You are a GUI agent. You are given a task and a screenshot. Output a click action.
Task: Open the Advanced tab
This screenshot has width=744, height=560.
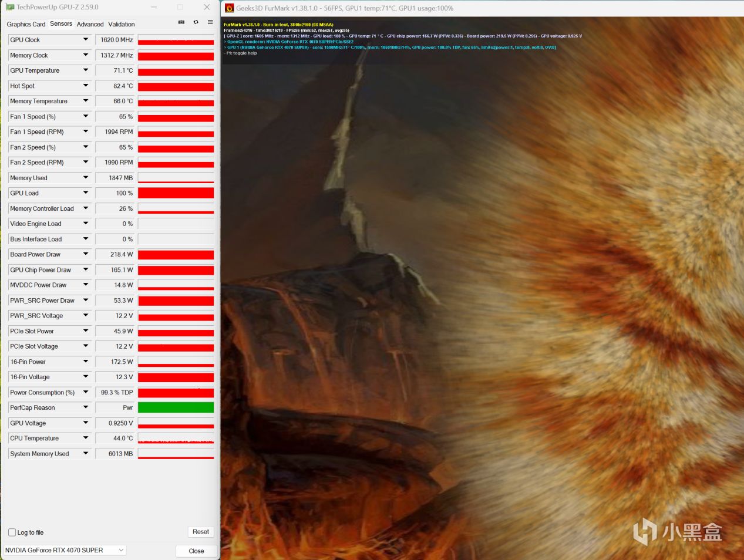pyautogui.click(x=90, y=24)
